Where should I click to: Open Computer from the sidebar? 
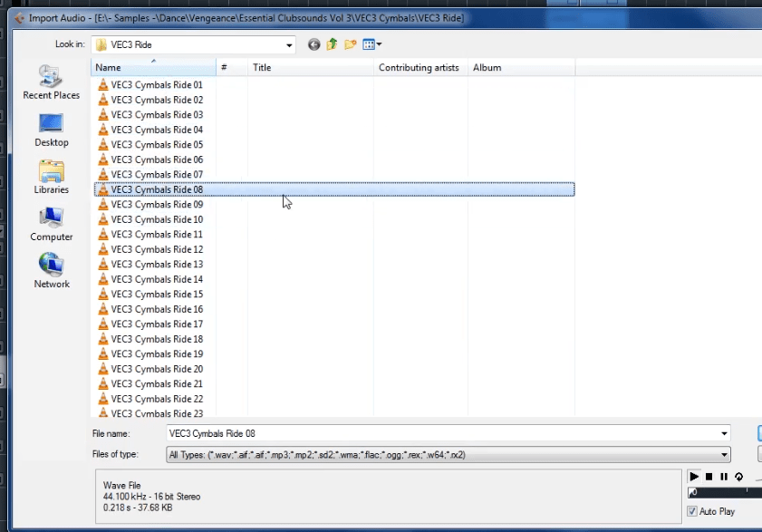point(51,225)
